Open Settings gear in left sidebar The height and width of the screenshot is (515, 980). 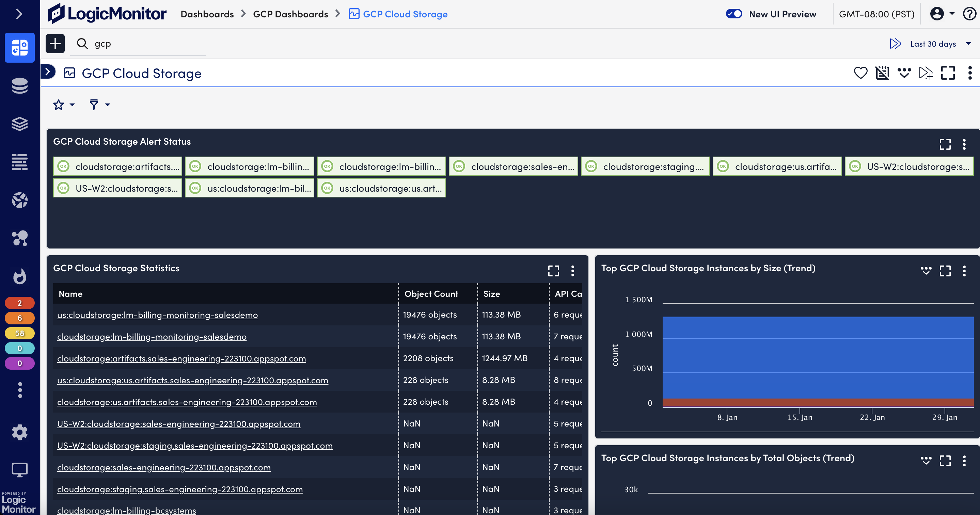19,432
